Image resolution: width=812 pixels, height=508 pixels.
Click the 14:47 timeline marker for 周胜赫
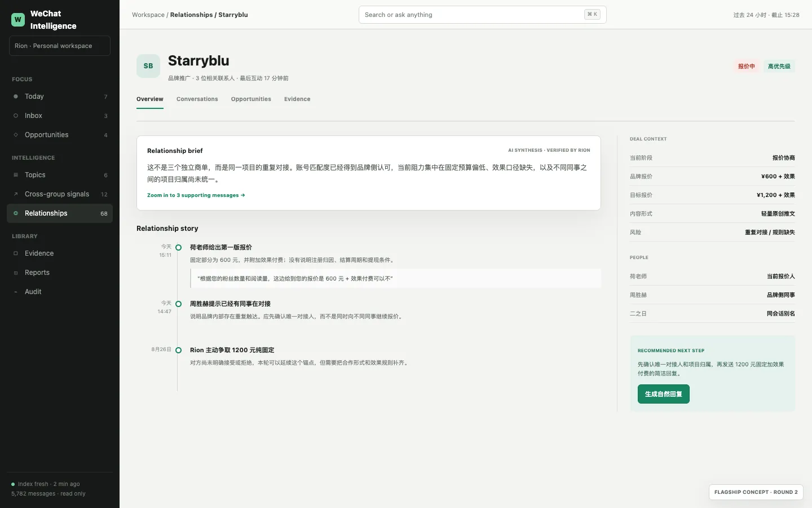click(178, 304)
